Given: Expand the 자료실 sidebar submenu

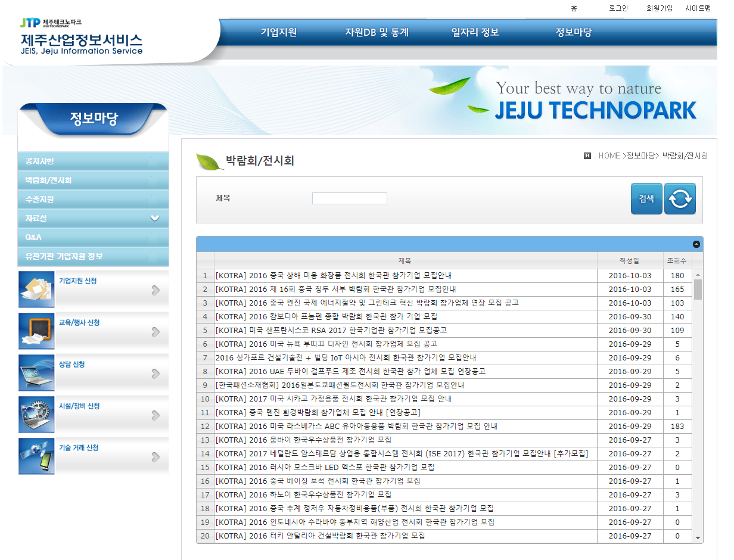Looking at the screenshot, I should pyautogui.click(x=155, y=219).
